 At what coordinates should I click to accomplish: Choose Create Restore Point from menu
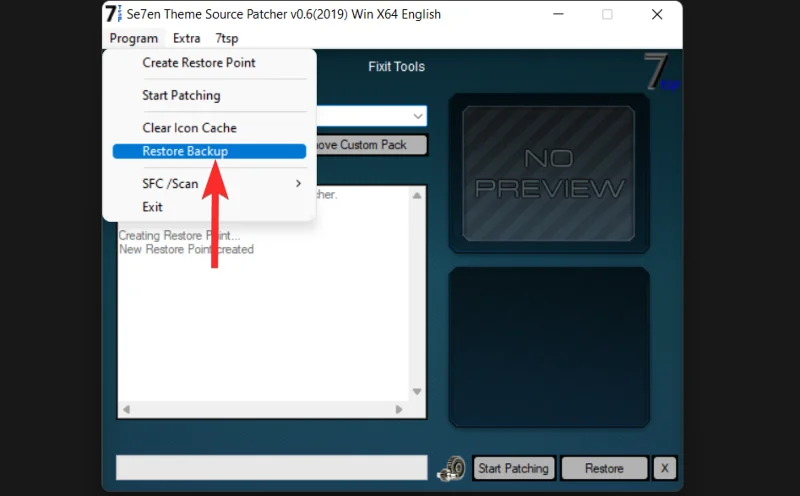199,62
